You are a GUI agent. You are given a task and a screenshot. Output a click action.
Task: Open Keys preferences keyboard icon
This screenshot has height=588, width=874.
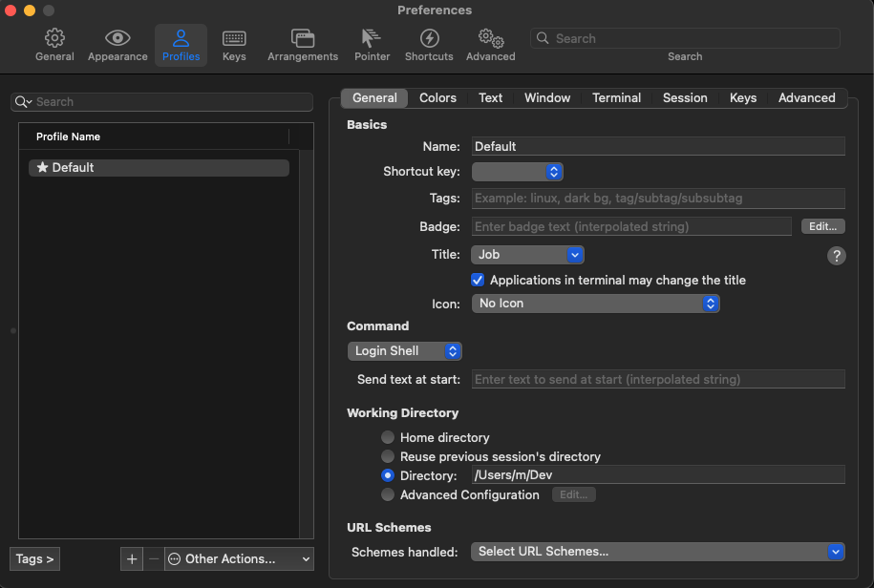(234, 38)
